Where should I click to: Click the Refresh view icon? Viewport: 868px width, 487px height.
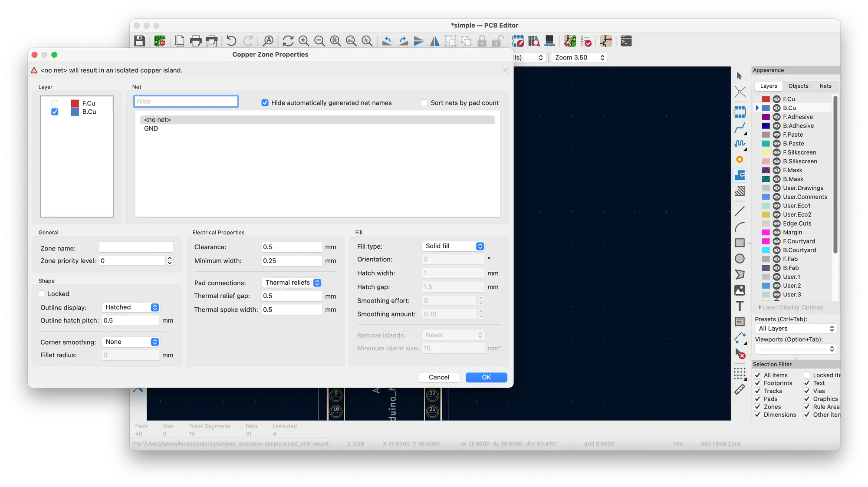pyautogui.click(x=288, y=41)
